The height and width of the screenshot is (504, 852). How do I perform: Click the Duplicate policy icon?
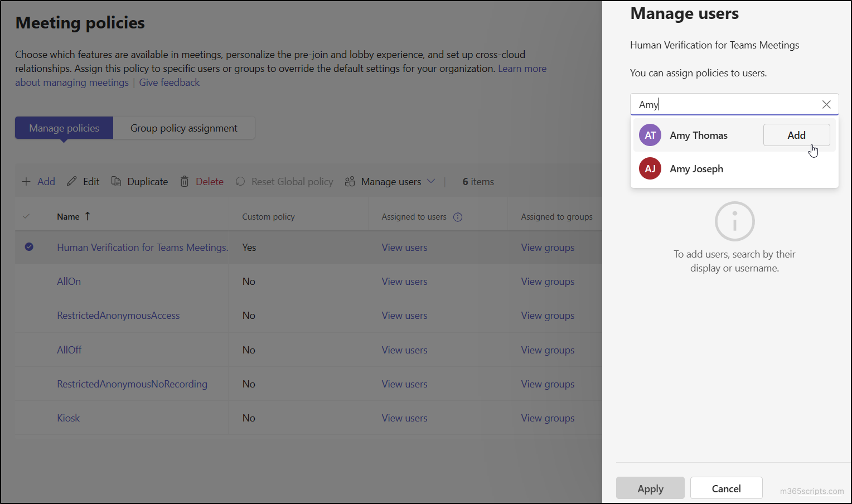(x=116, y=181)
